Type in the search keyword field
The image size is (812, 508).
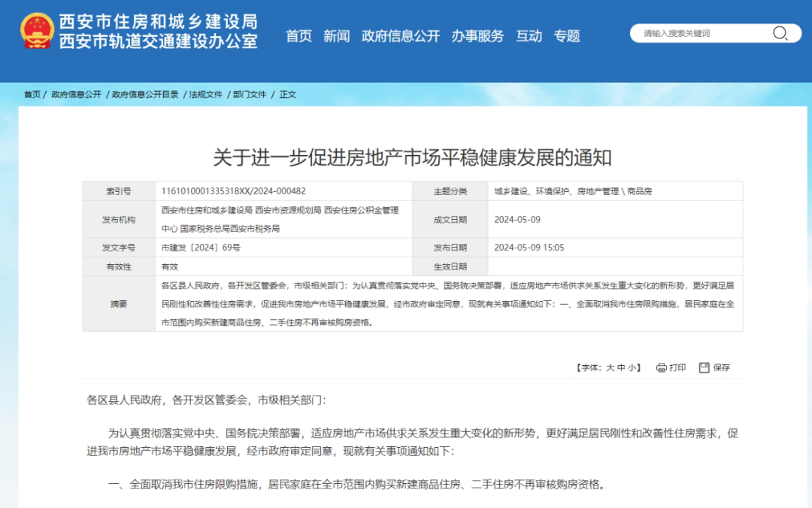[703, 33]
